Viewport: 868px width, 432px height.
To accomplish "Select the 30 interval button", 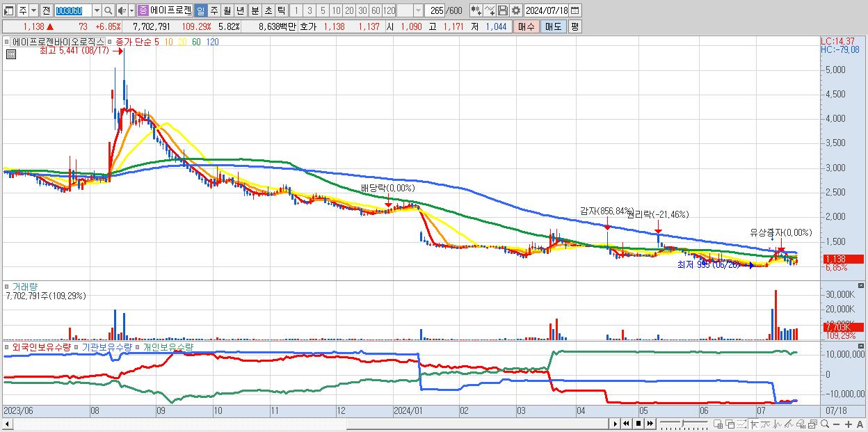I will pyautogui.click(x=362, y=10).
